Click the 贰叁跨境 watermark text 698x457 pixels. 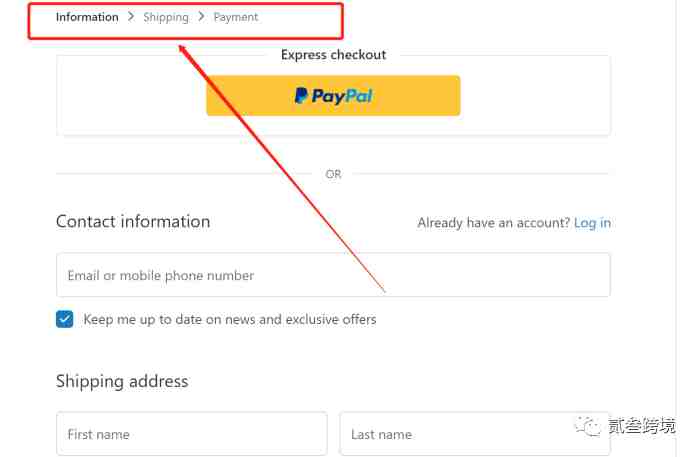point(642,426)
